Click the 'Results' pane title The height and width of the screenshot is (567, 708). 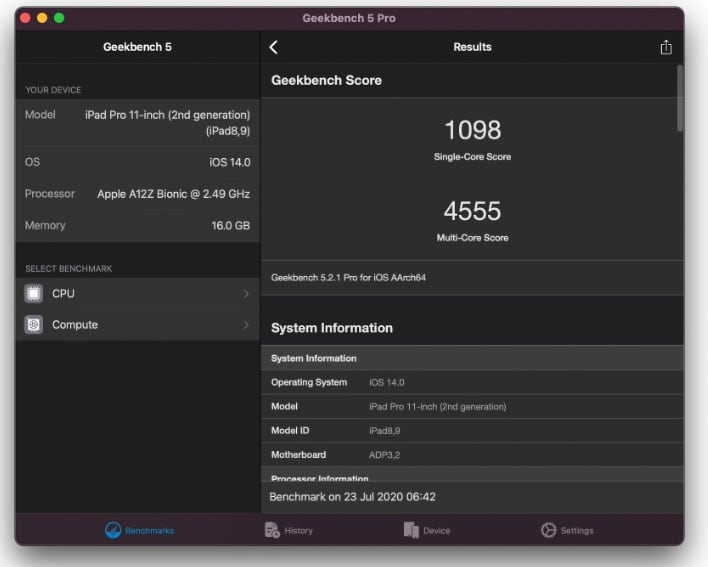[x=472, y=47]
